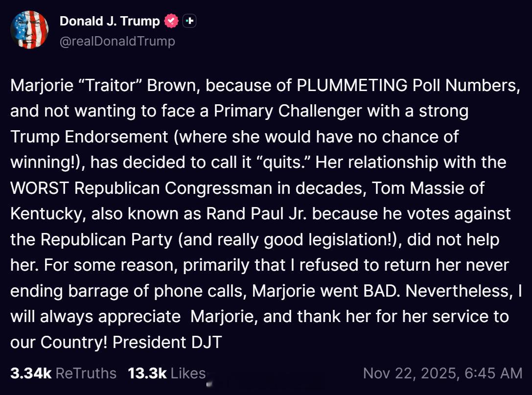Viewport: 532px width, 395px height.
Task: Click the 6:45 AM time text
Action: pyautogui.click(x=493, y=373)
